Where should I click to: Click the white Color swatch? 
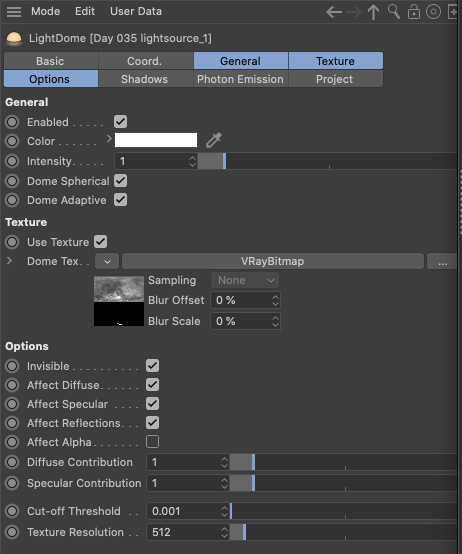pos(156,140)
